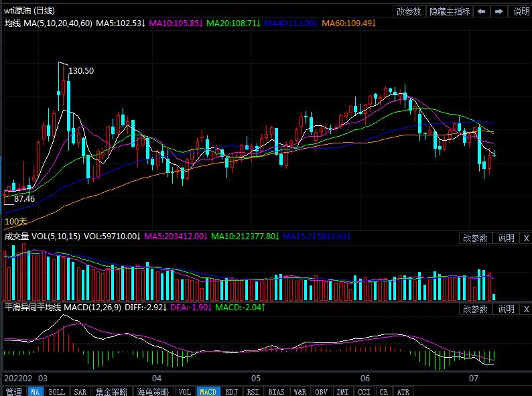Click 改参数 in the MACD panel

point(475,309)
